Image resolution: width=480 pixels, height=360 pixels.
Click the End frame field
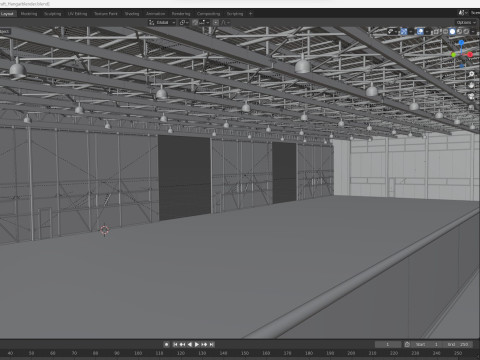coord(458,344)
